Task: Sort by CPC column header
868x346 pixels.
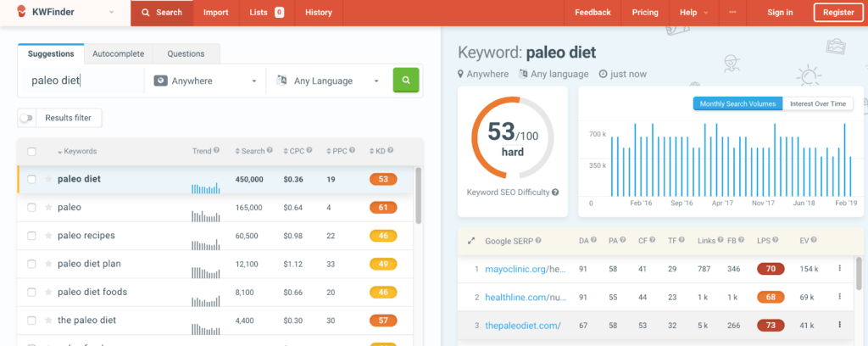Action: coord(293,151)
